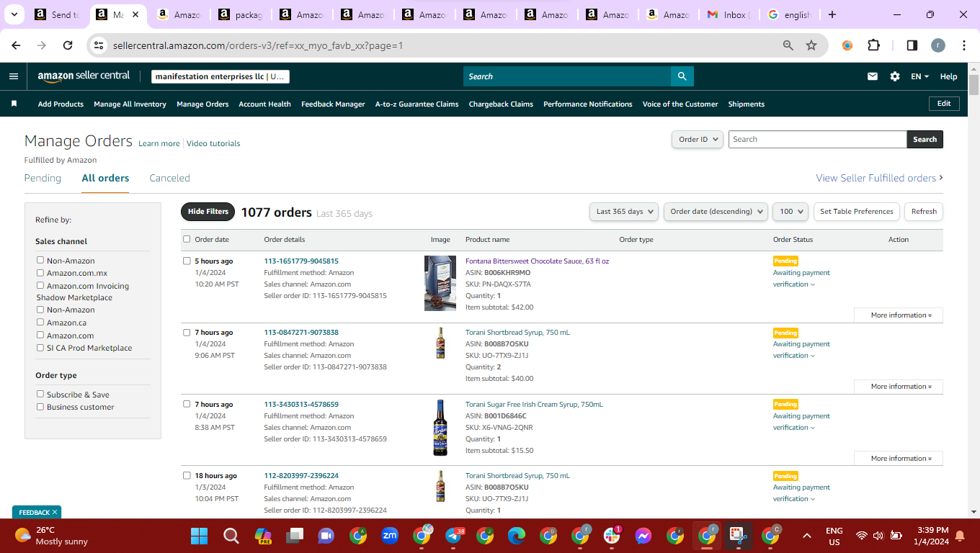The image size is (980, 553).
Task: Select order 113-0847271-9073838 checkbox
Action: 187,333
